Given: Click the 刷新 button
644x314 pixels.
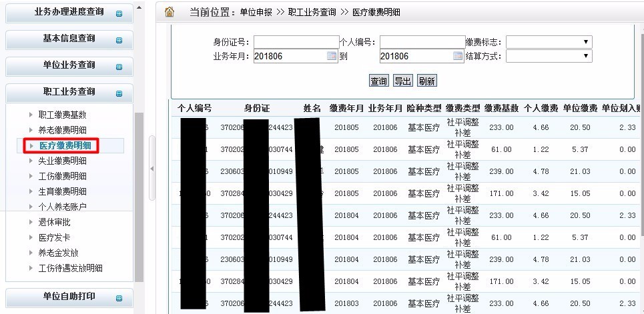Looking at the screenshot, I should (x=426, y=81).
